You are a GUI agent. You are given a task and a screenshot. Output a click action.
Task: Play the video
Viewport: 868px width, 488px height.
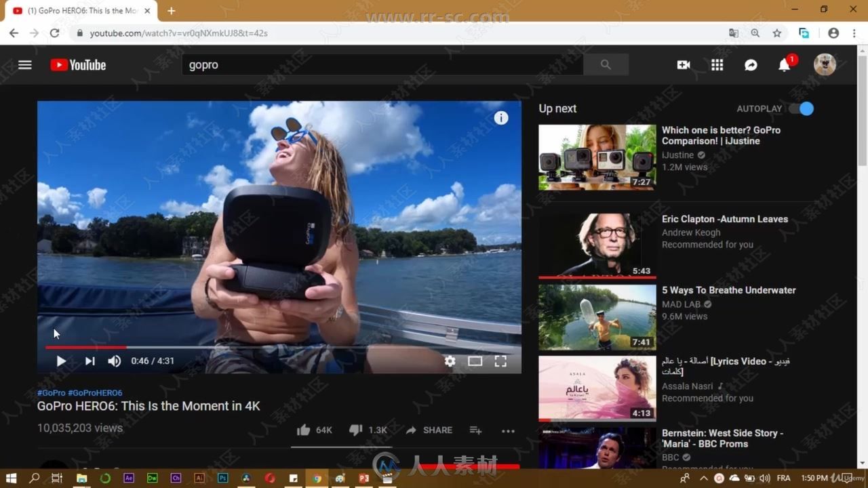click(x=61, y=361)
